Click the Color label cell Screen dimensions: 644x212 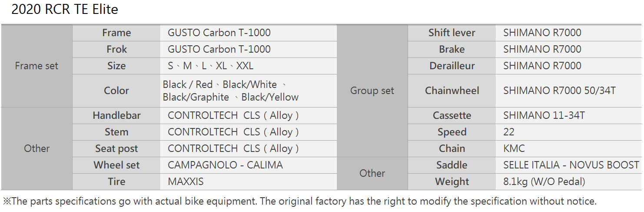coord(116,91)
